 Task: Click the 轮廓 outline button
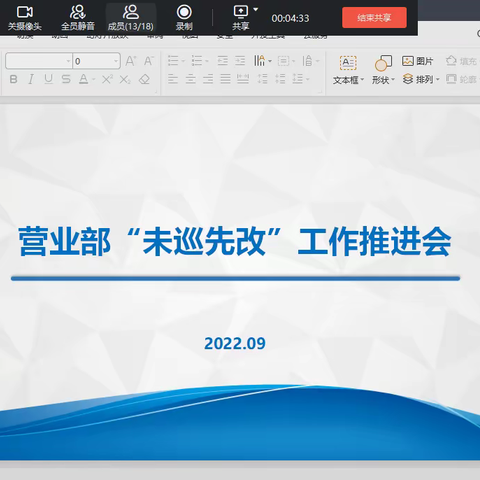coord(461,79)
